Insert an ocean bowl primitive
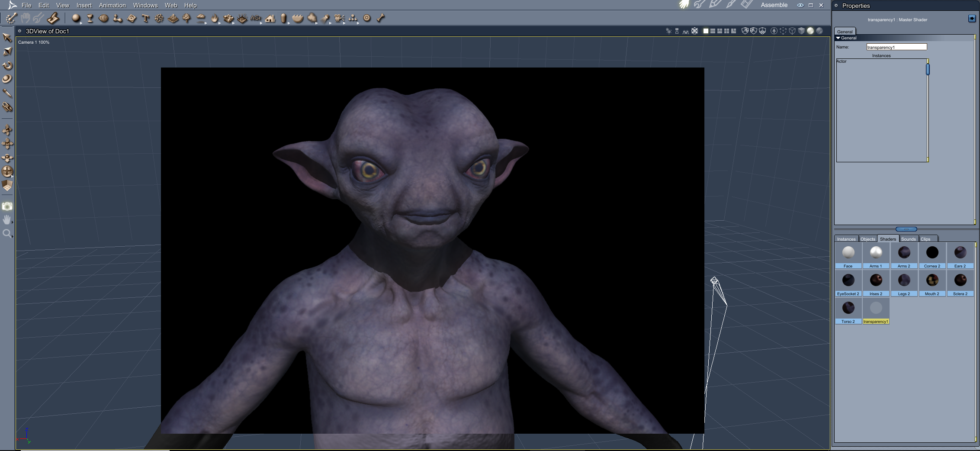Screen dimensions: 980x451 pos(298,18)
